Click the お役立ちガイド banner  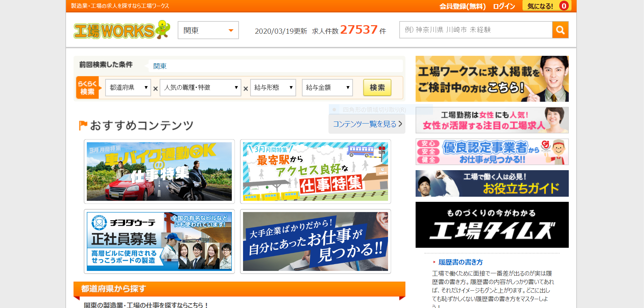[492, 183]
